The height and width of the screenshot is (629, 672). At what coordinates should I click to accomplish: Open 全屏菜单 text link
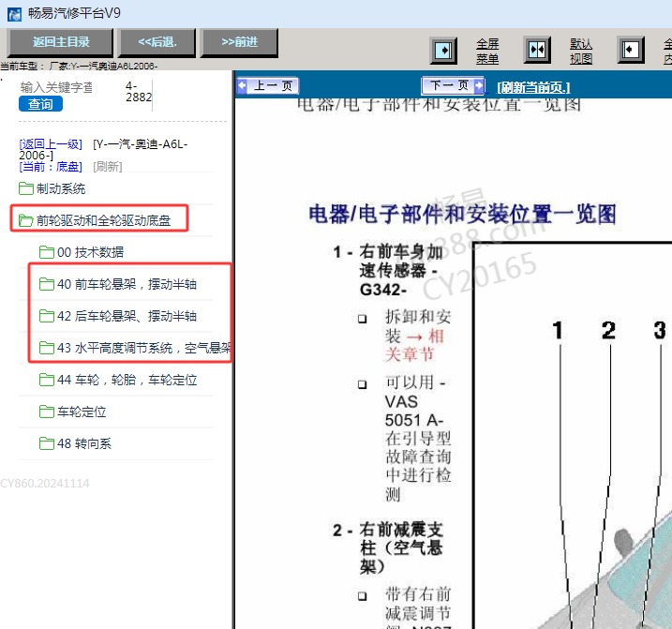coord(487,51)
